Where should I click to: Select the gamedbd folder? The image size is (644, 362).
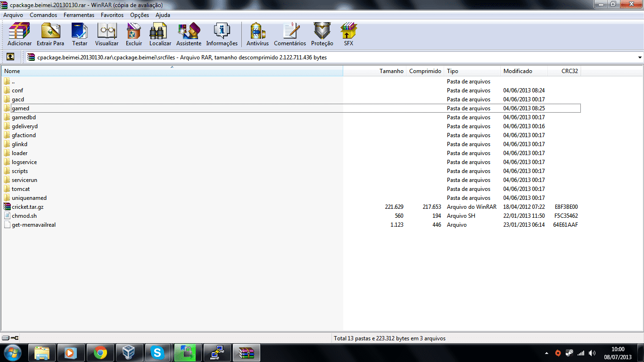click(291, 117)
